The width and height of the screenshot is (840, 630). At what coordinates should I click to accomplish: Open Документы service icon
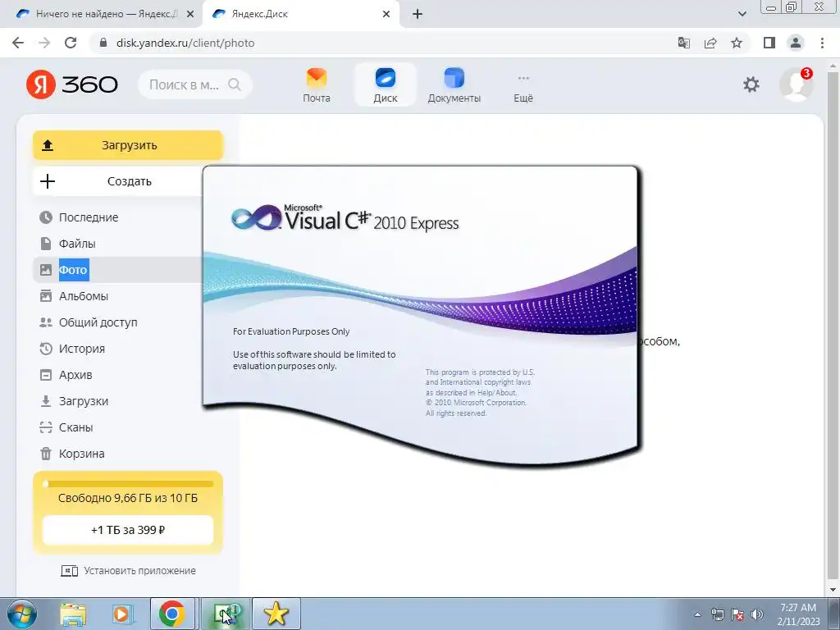[x=454, y=85]
